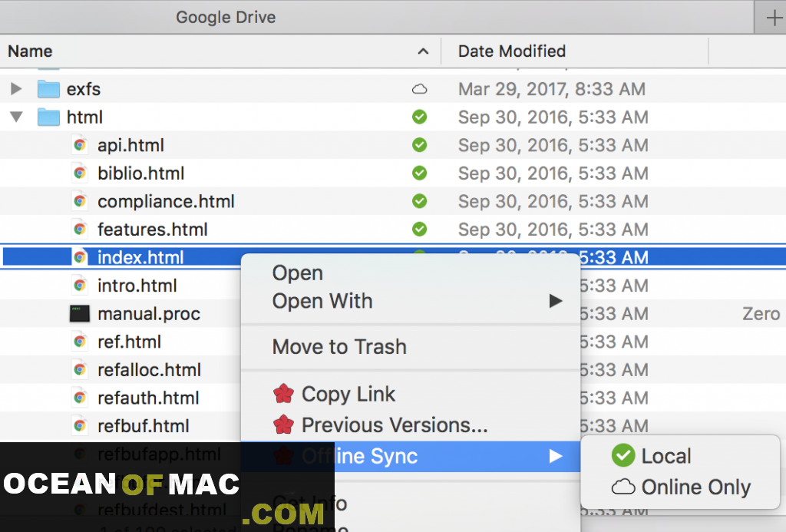Add a new tab with the plus button
Viewport: 786px width, 532px height.
click(x=774, y=18)
